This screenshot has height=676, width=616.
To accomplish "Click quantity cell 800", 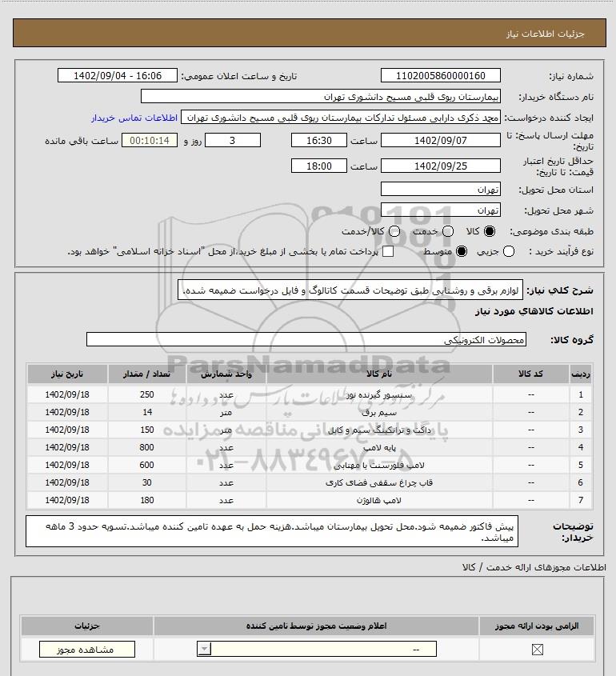I will tap(146, 447).
